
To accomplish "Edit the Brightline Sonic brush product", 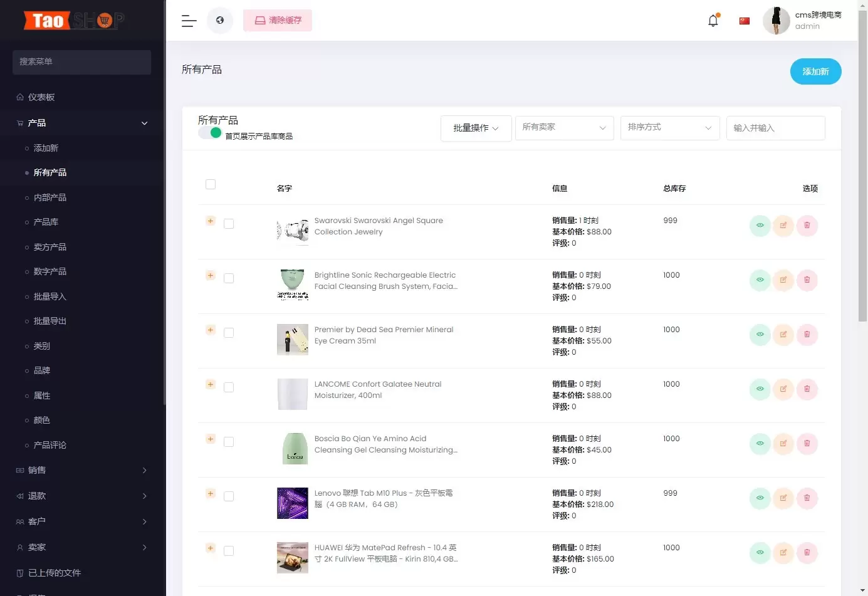I will click(x=783, y=280).
